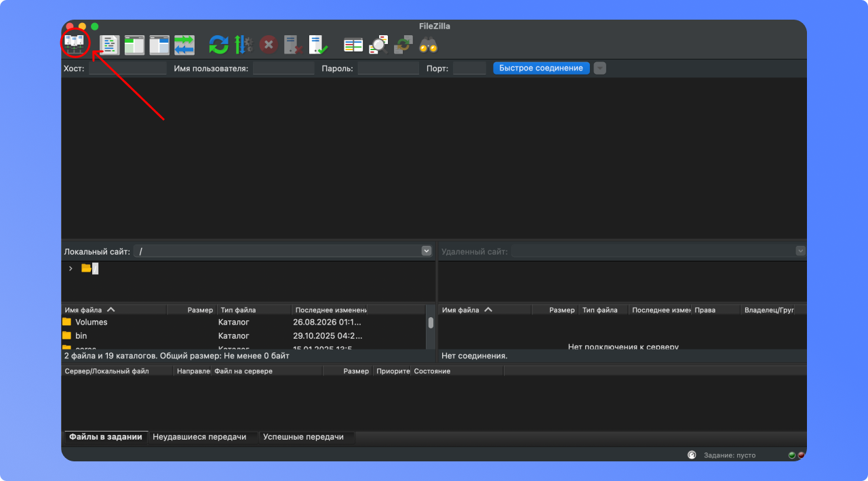Switch to Файлы в задании tab
Screen dimensions: 868x481
point(106,437)
